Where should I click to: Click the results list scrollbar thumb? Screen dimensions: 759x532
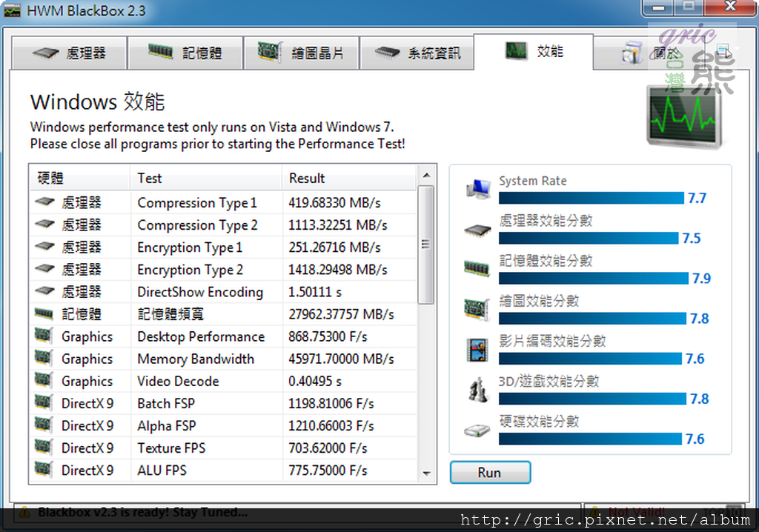point(426,245)
